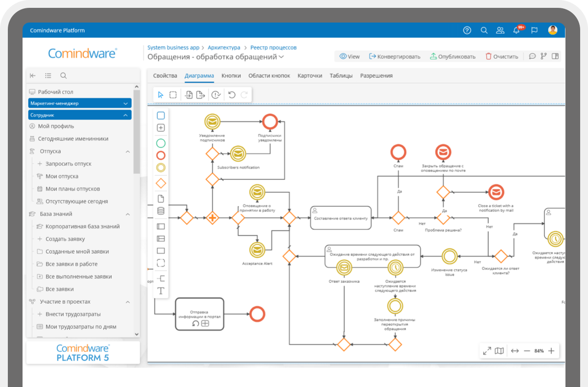Open Рабочий стол in sidebar
This screenshot has width=588, height=387.
51,92
